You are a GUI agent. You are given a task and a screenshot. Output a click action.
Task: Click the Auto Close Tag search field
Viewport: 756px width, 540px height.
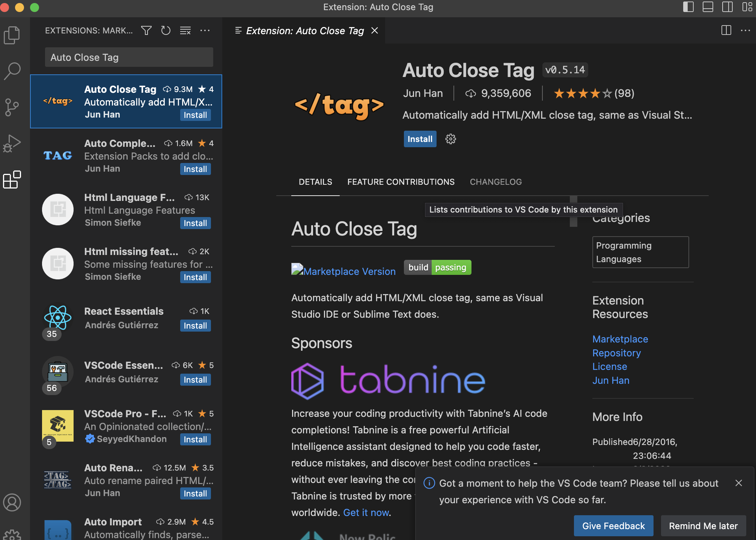pos(129,57)
